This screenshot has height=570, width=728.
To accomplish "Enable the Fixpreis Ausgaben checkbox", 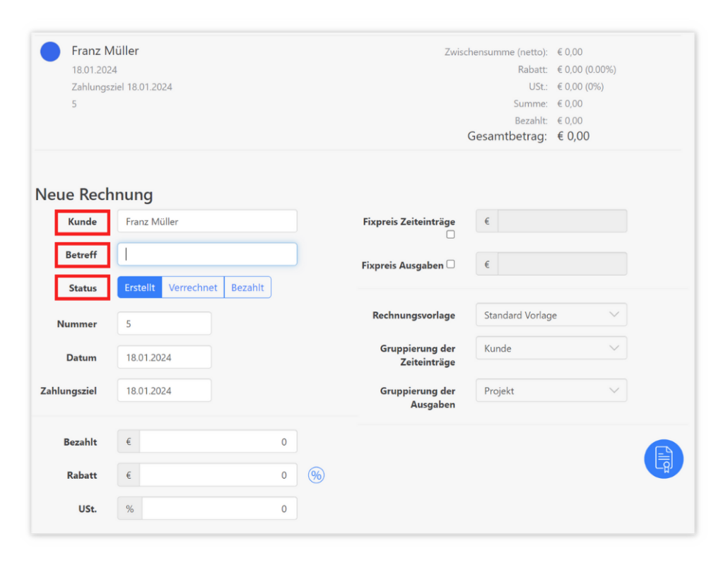I will pos(451,265).
